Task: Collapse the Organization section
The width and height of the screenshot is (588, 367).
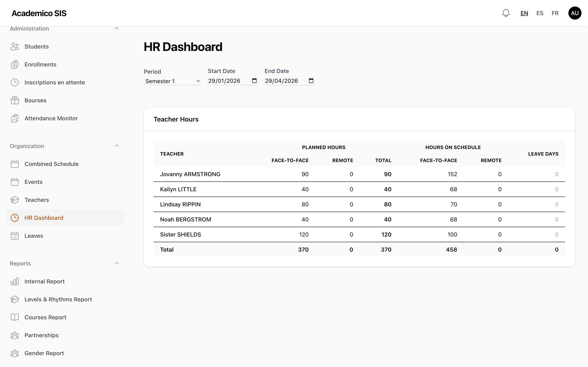Action: point(117,146)
